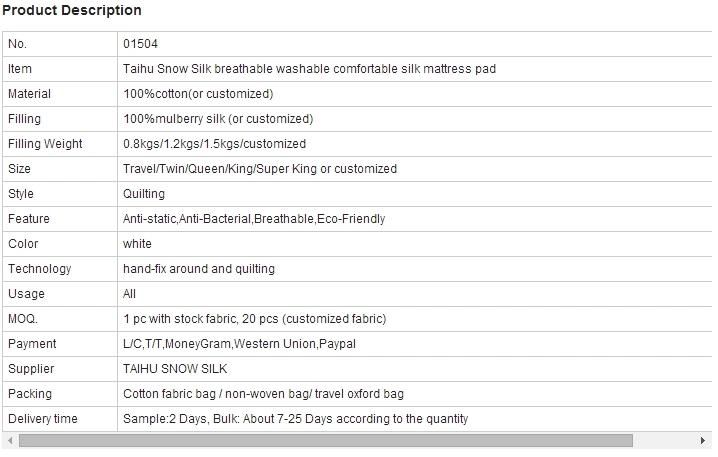Click the Usage value All
The image size is (718, 457).
pos(129,294)
